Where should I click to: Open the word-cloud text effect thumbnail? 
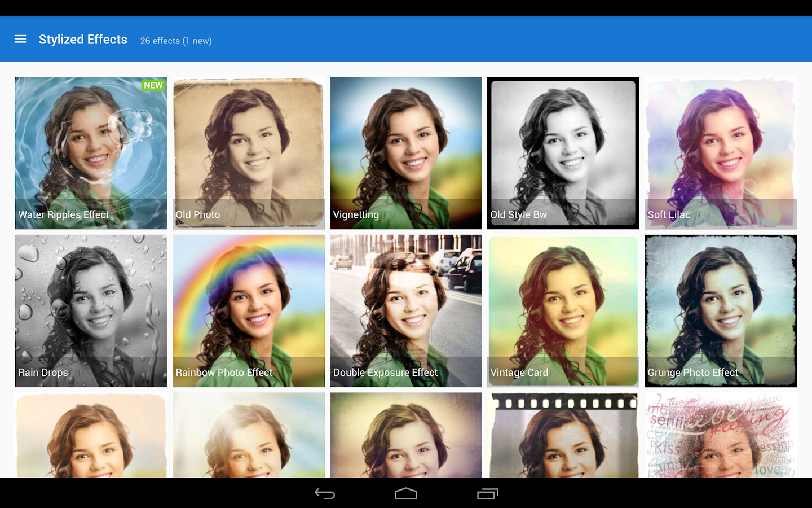coord(721,435)
